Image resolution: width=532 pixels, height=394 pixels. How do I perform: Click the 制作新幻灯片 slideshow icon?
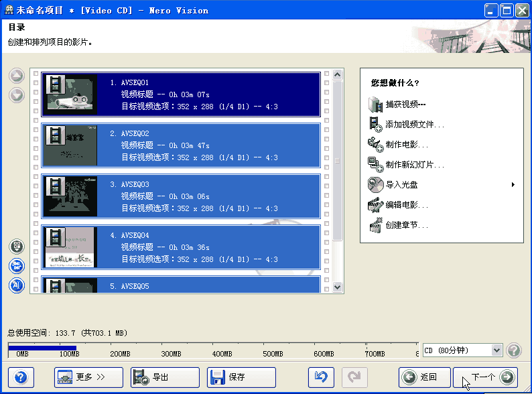[x=375, y=164]
